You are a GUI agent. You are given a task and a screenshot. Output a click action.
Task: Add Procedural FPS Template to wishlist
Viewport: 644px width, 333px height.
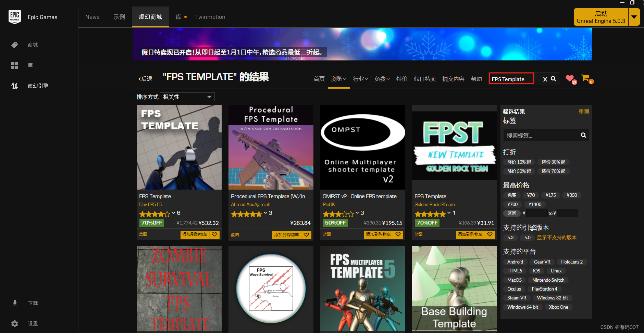(306, 235)
